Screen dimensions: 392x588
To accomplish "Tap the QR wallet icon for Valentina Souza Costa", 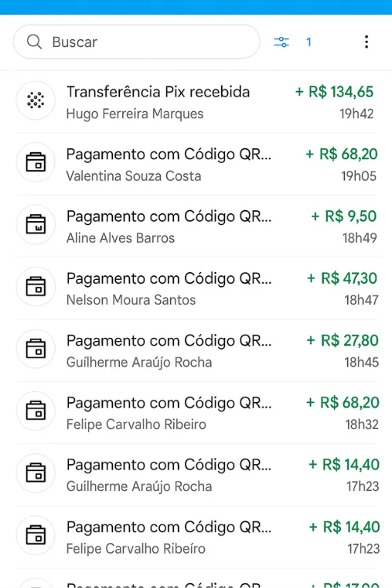I will coord(35,162).
